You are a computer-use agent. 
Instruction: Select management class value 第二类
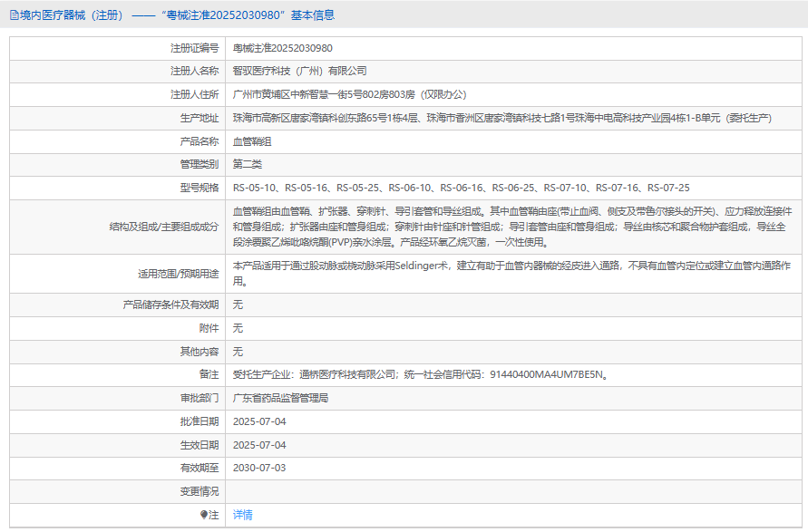coord(248,164)
